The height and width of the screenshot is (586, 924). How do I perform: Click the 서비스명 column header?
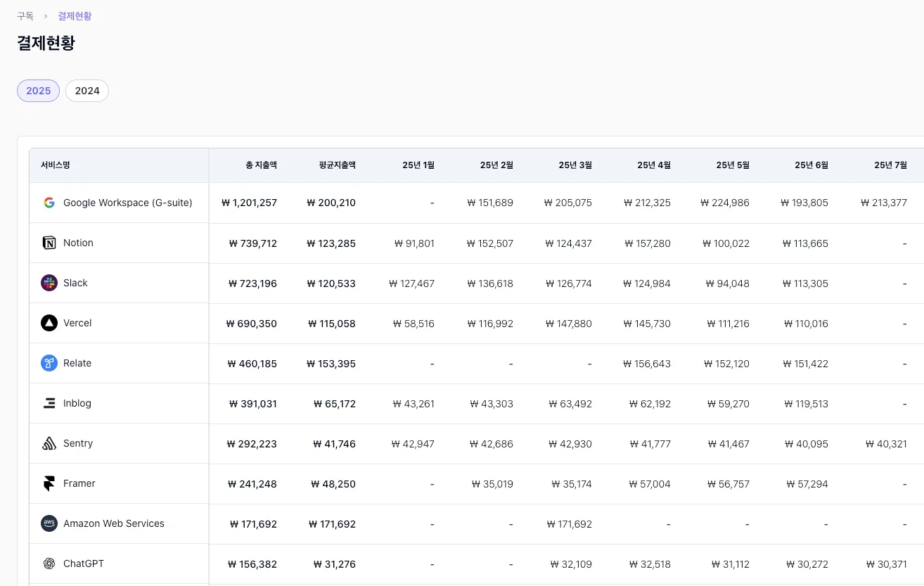point(56,165)
